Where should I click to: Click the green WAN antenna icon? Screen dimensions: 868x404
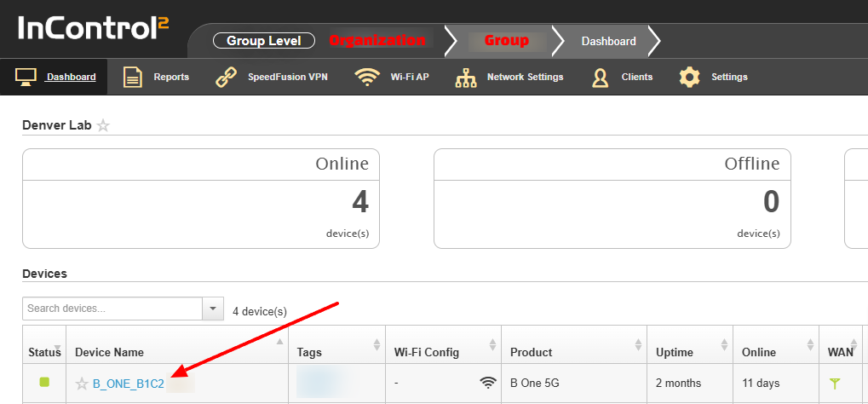835,383
